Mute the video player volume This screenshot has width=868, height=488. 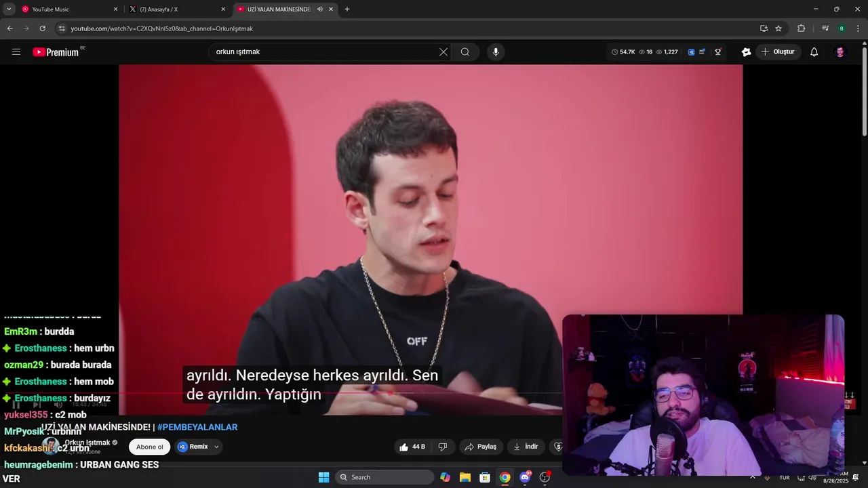coord(58,405)
